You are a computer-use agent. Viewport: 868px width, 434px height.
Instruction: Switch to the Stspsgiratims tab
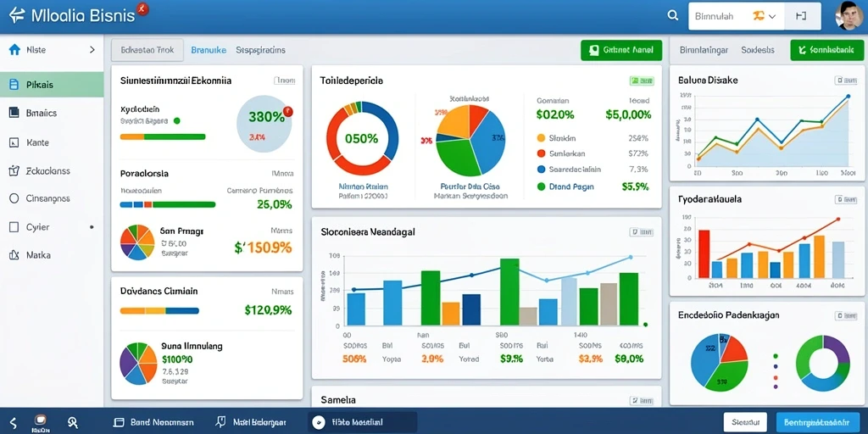261,50
